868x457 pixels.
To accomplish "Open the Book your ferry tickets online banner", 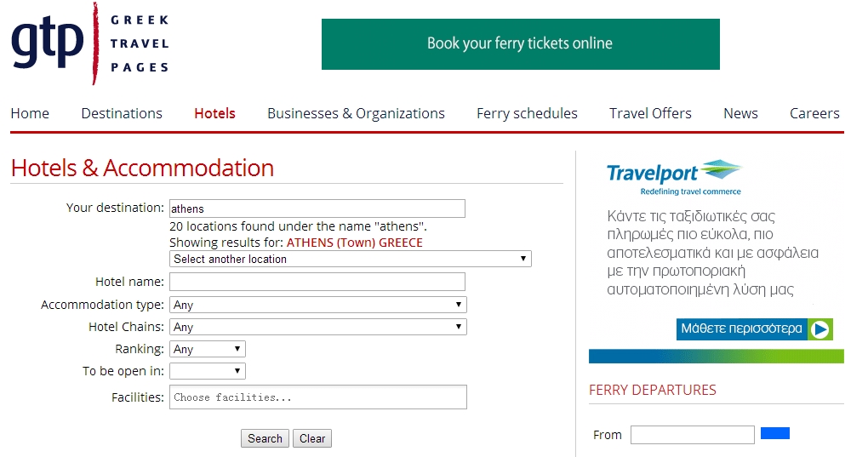I will tap(520, 44).
